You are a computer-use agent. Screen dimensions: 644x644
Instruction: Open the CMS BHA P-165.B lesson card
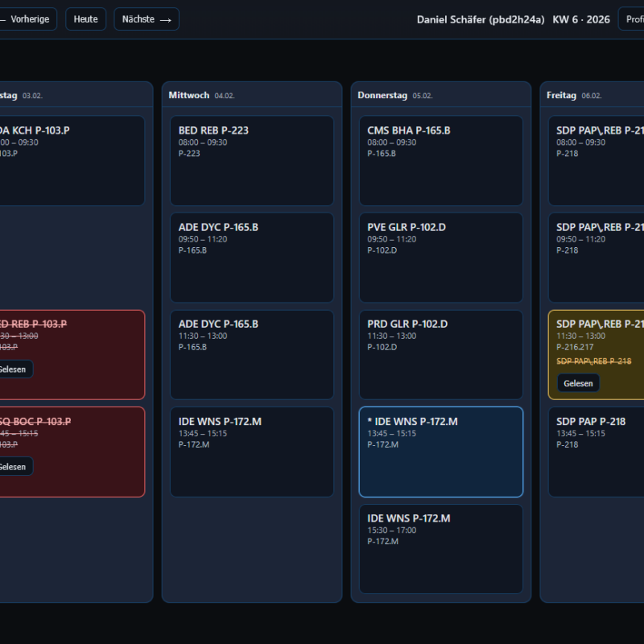pos(440,160)
